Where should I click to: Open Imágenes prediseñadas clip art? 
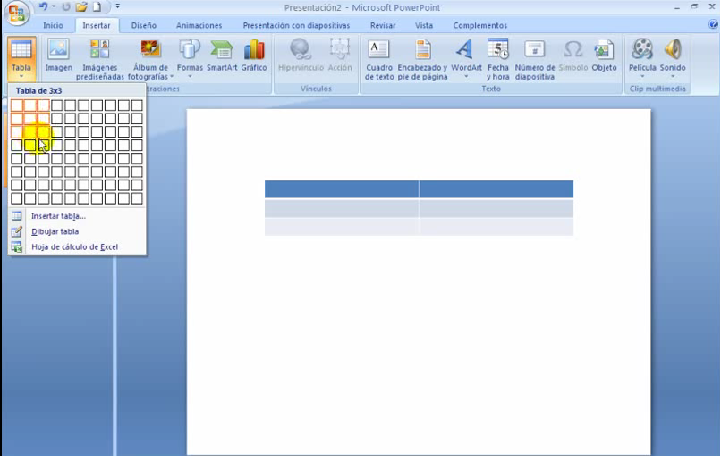(x=99, y=57)
